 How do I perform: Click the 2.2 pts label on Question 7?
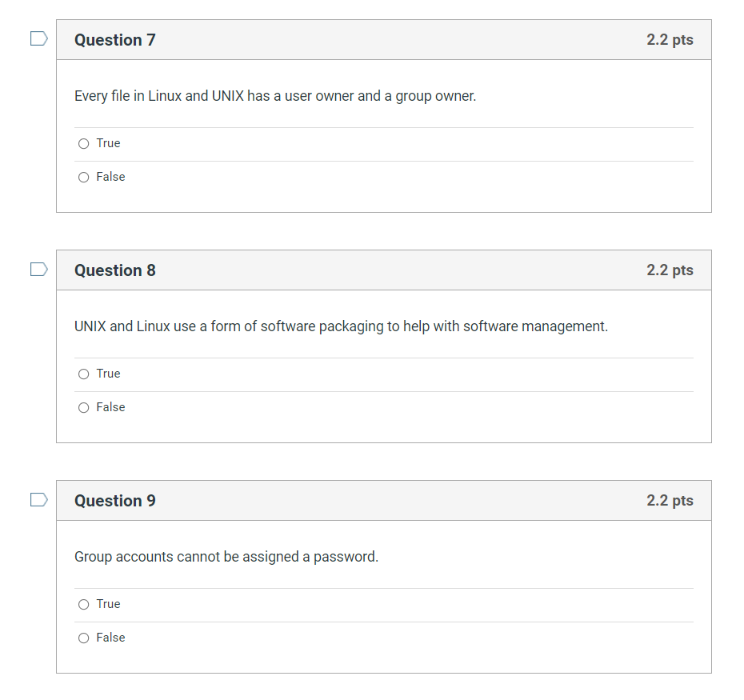point(670,40)
